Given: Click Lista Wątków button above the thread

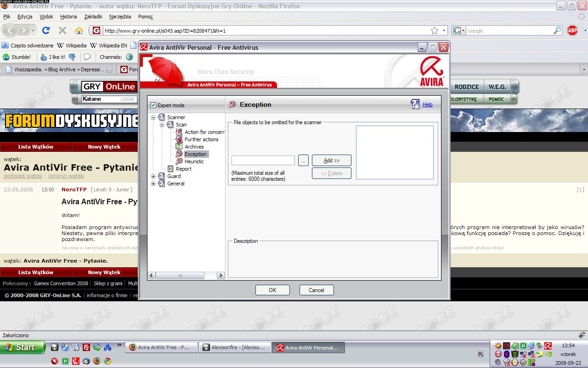Looking at the screenshot, I should pos(36,147).
